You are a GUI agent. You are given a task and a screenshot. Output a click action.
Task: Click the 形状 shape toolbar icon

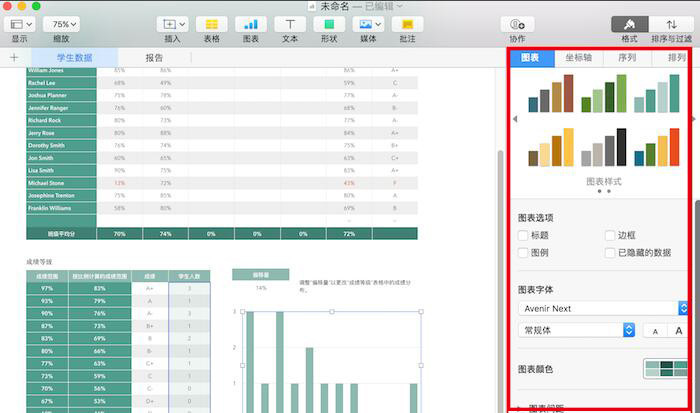coord(329,24)
